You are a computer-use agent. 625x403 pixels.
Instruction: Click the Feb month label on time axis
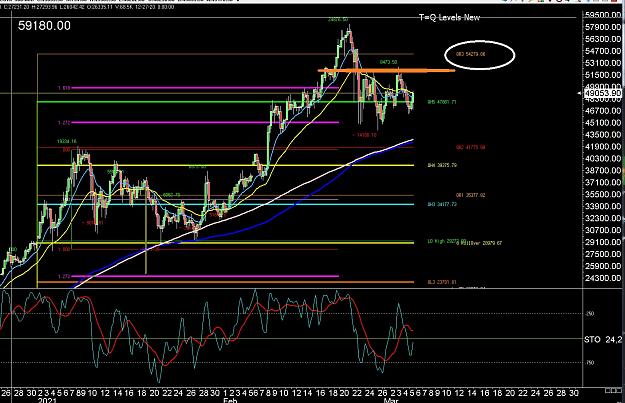[x=230, y=400]
